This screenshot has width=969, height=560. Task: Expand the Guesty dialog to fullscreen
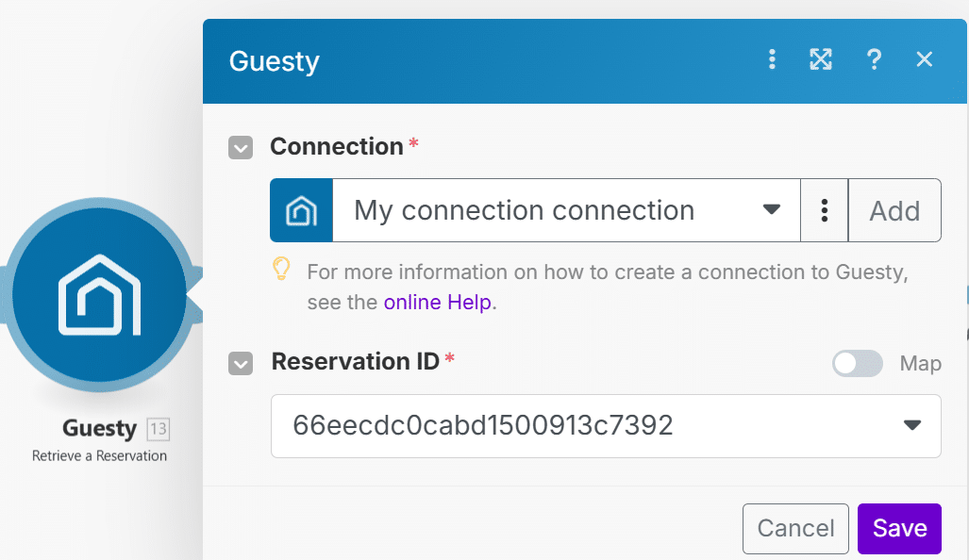click(x=821, y=60)
